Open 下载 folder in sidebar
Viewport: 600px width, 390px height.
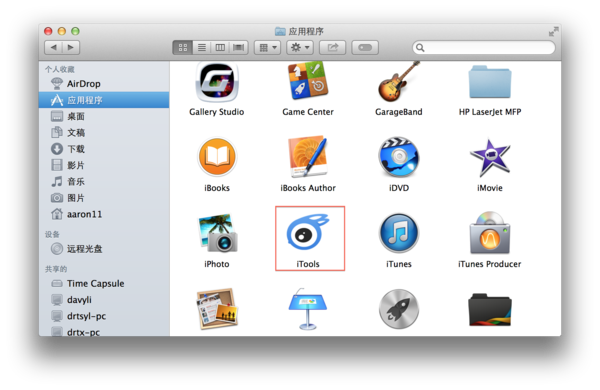tap(104, 149)
